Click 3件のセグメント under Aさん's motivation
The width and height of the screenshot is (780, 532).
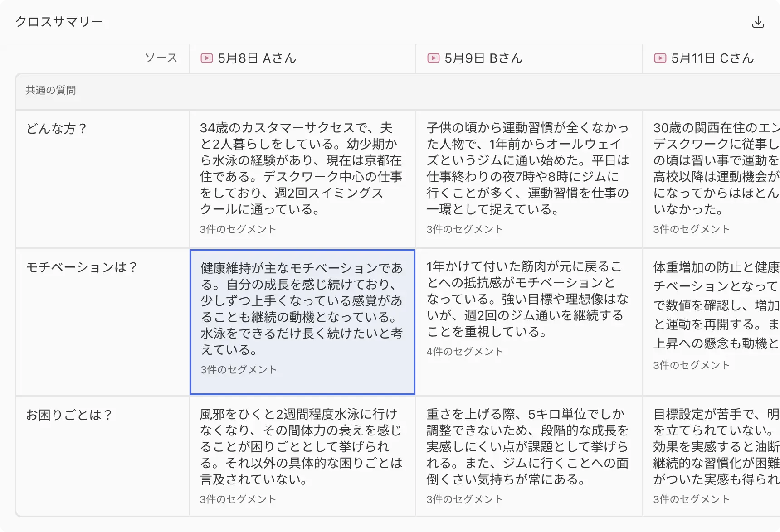239,370
